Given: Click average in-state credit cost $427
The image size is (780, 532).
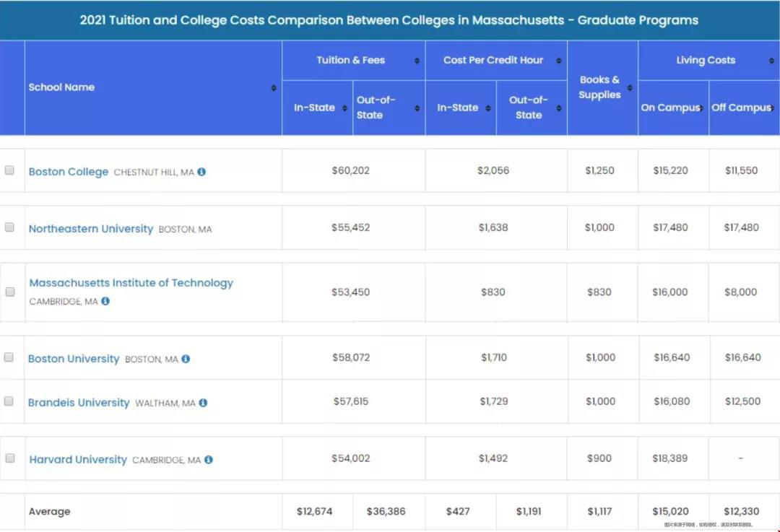Looking at the screenshot, I should coord(458,512).
